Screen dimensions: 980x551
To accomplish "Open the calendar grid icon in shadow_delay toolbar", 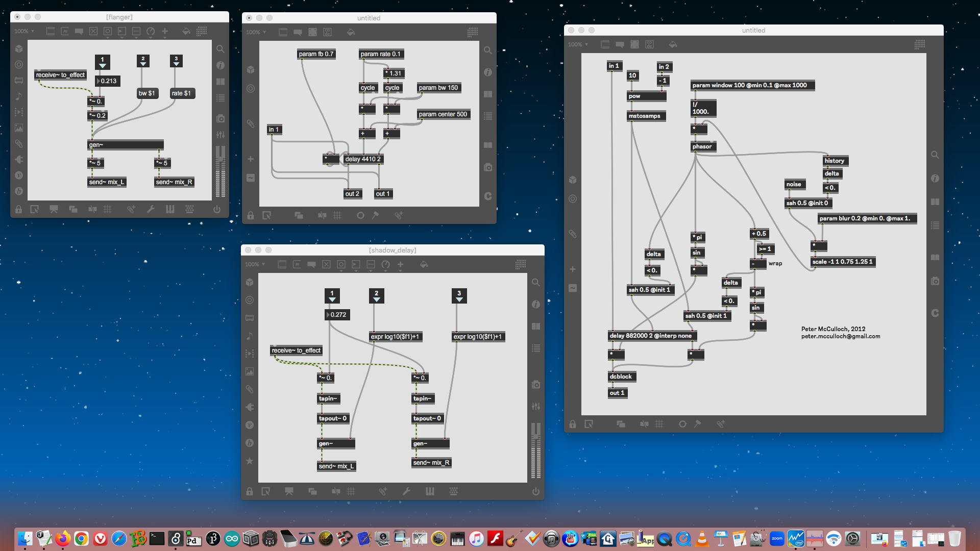I will [521, 264].
